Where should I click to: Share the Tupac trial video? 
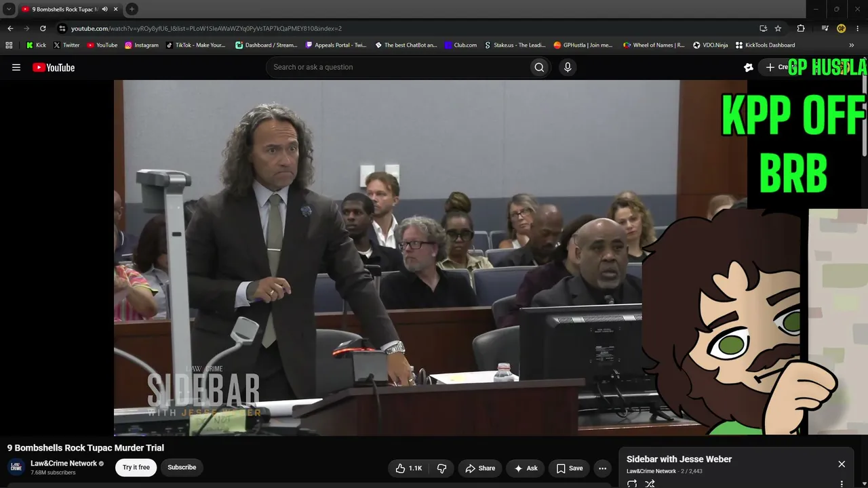[x=481, y=468]
